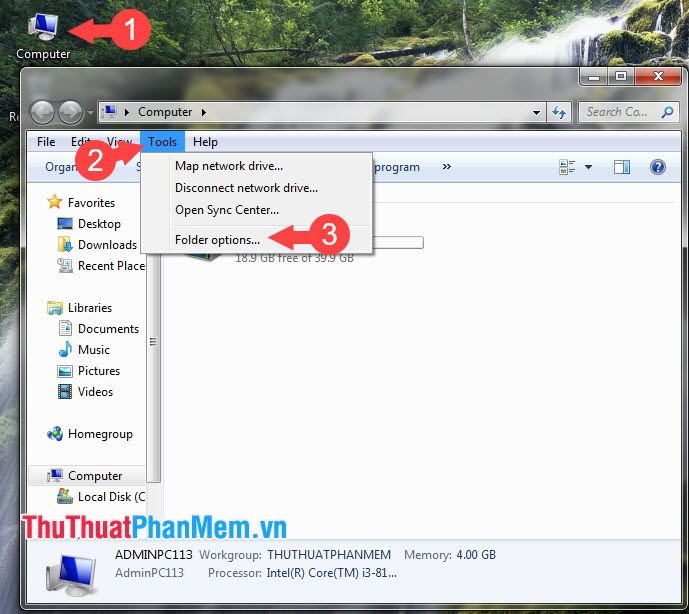This screenshot has width=689, height=614.
Task: Open Local Disk (C in navigation pane
Action: (112, 497)
